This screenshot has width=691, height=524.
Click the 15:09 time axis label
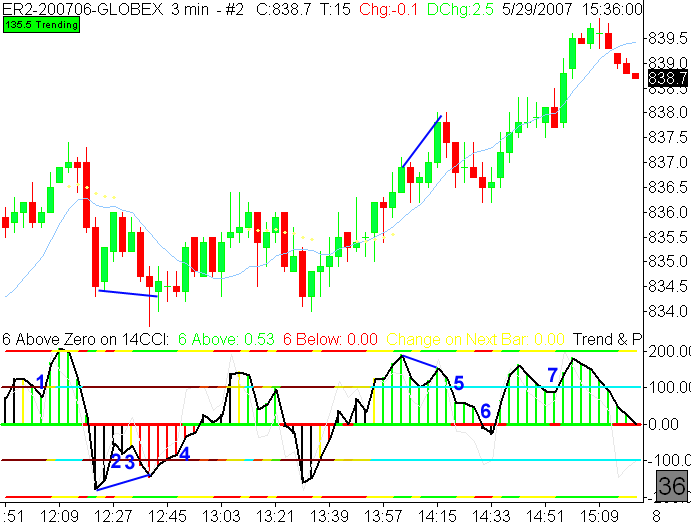pos(599,515)
